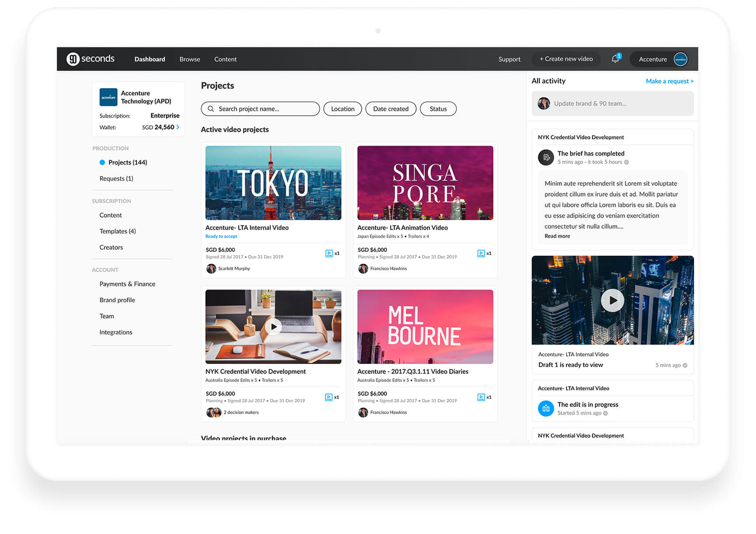
Task: Open Requests (1) in sidebar
Action: pos(116,178)
